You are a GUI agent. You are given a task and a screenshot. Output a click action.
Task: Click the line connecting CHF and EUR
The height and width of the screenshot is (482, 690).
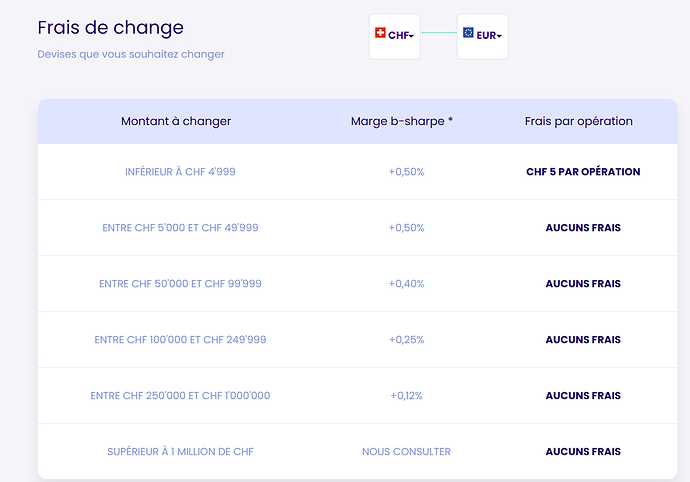[x=439, y=33]
